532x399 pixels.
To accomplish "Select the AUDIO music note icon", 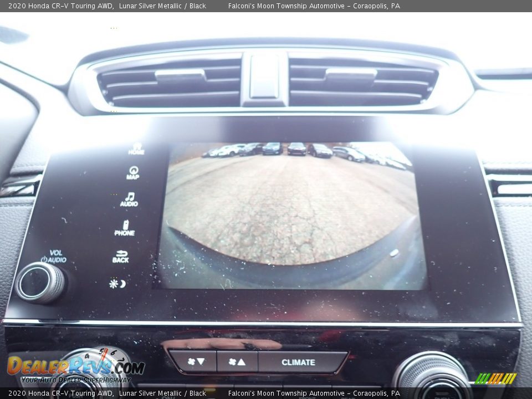I will (x=129, y=199).
